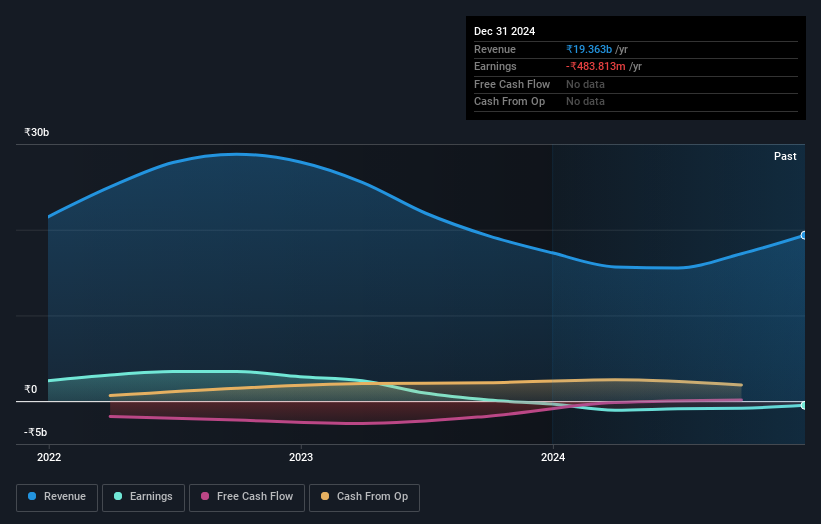Screen dimensions: 821x524
Task: Click the teal Earnings legend dot
Action: coord(118,496)
